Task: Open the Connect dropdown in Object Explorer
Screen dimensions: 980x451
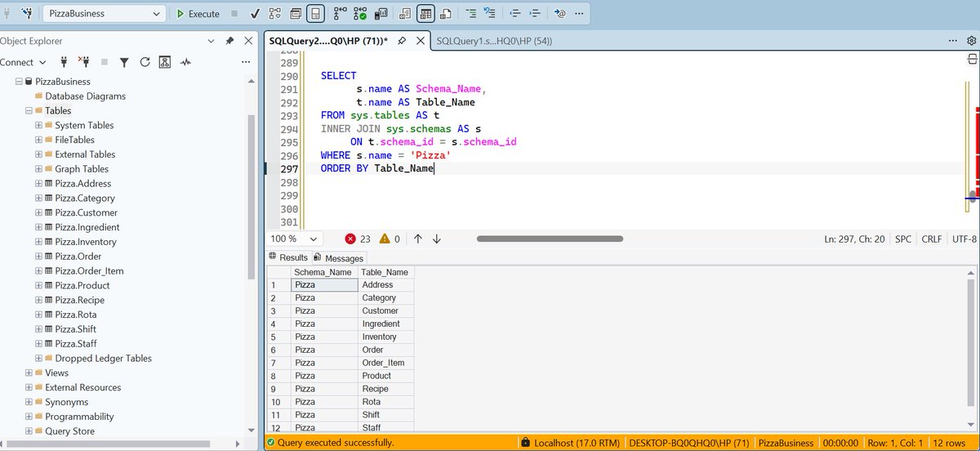Action: (22, 62)
